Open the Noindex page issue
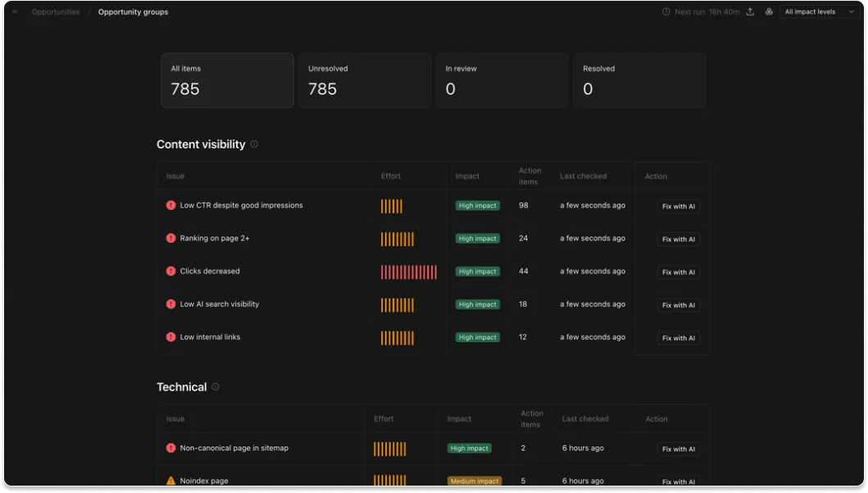868x493 pixels. 204,480
